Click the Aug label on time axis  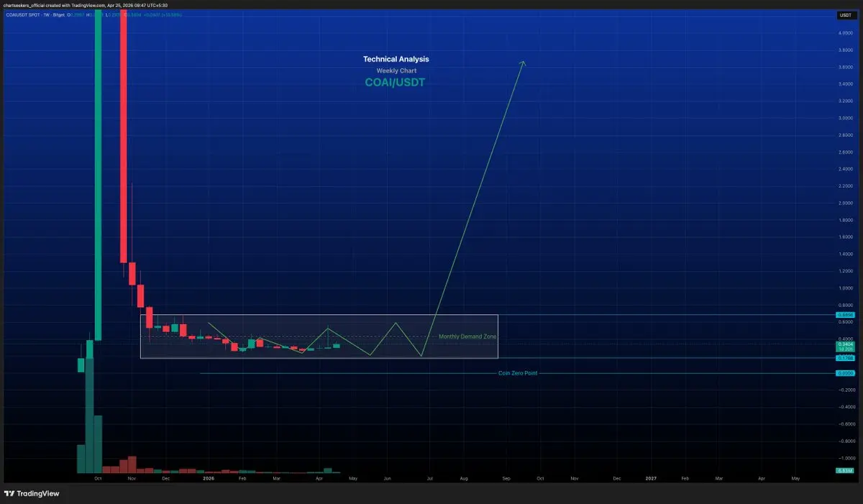coord(464,477)
